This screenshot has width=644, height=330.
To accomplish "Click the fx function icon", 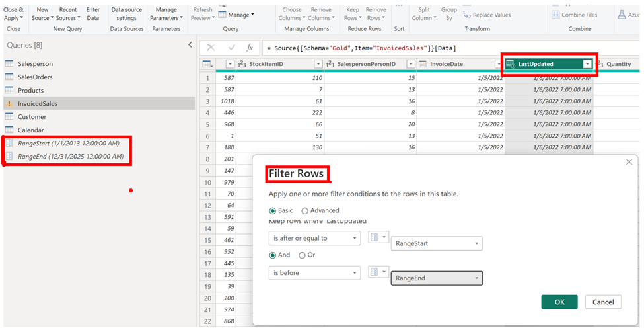I will point(249,48).
